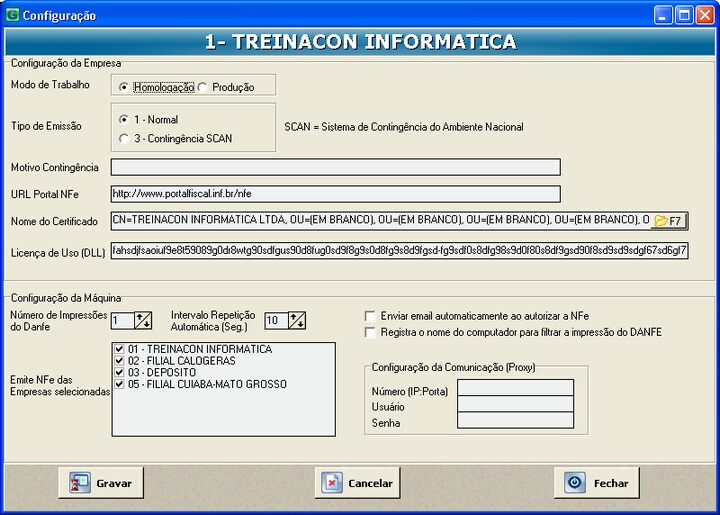Click the red X Cancelar icon
This screenshot has height=515, width=720.
[332, 483]
